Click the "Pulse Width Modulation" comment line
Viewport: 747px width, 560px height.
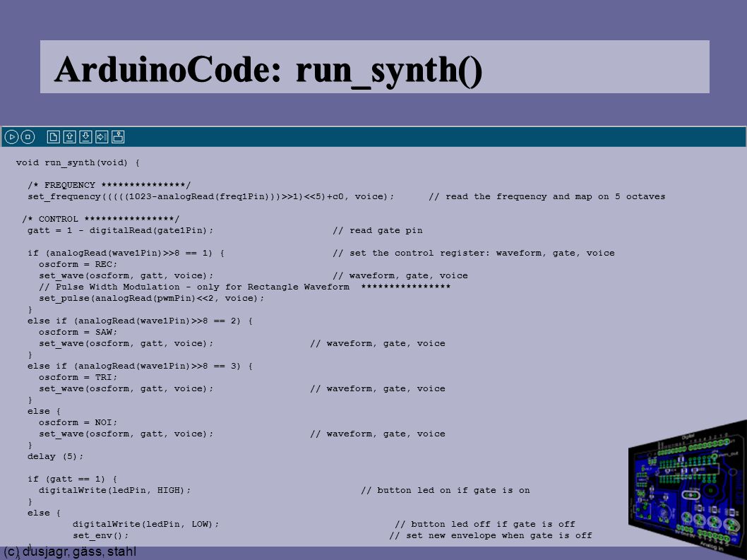[245, 287]
